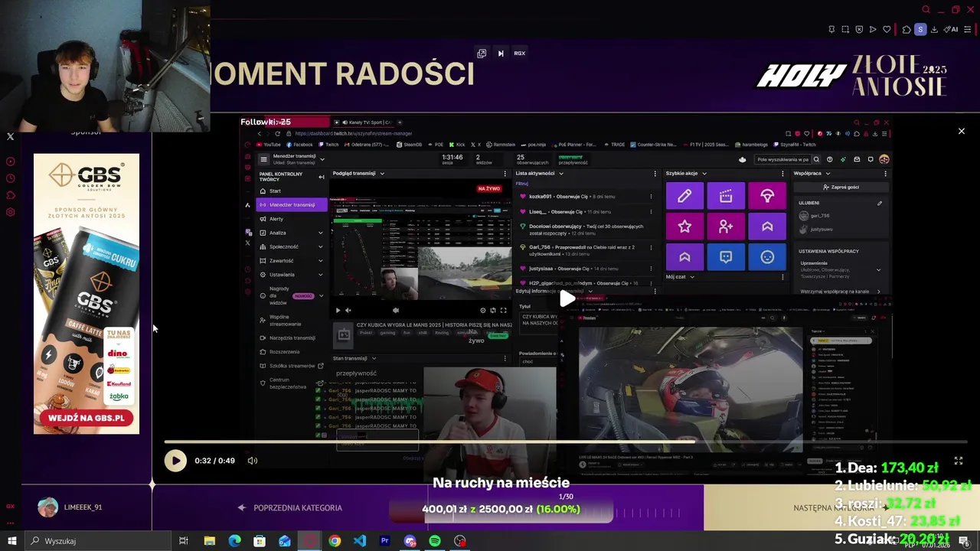Take a snapshot with the browser toolbar icon
The height and width of the screenshot is (551, 980).
[845, 30]
